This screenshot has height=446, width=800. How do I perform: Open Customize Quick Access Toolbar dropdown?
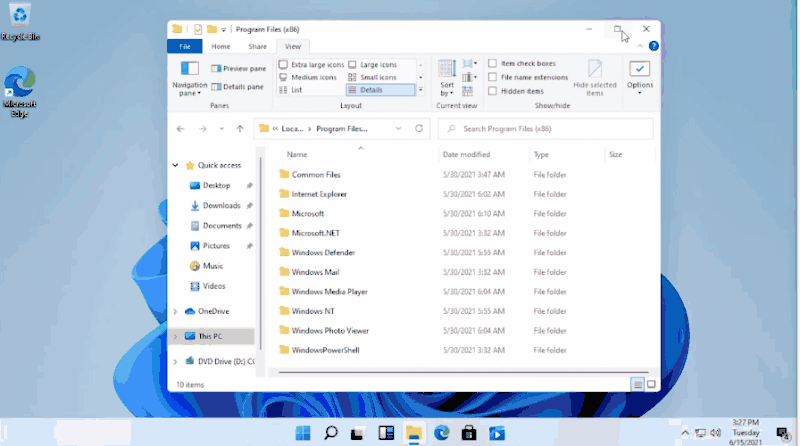(223, 30)
